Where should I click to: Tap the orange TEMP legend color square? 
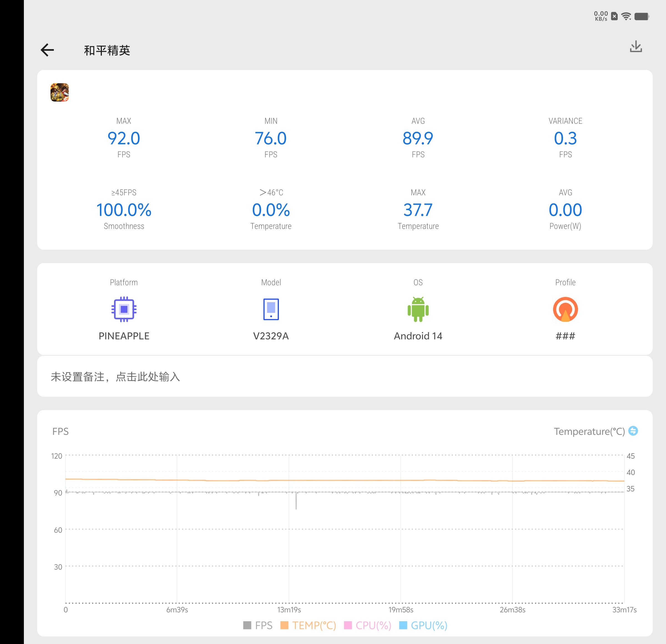284,625
